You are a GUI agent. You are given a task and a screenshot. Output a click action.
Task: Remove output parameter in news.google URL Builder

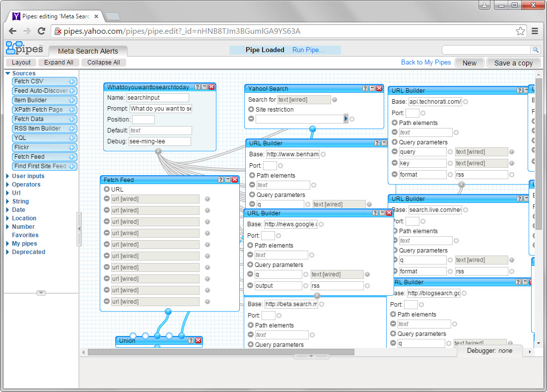click(x=250, y=285)
